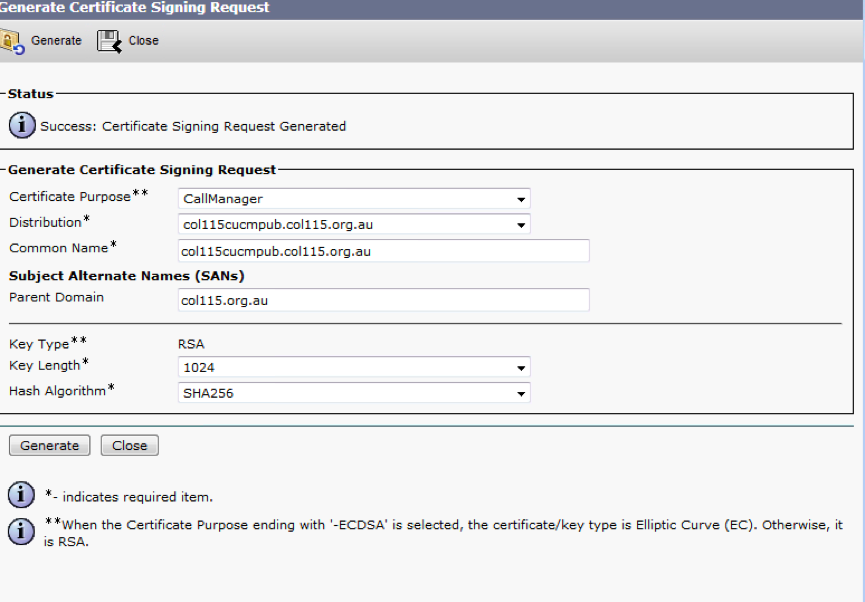Open the Certificate Purpose dropdown
Screen dimensions: 865x602
pyautogui.click(x=354, y=199)
